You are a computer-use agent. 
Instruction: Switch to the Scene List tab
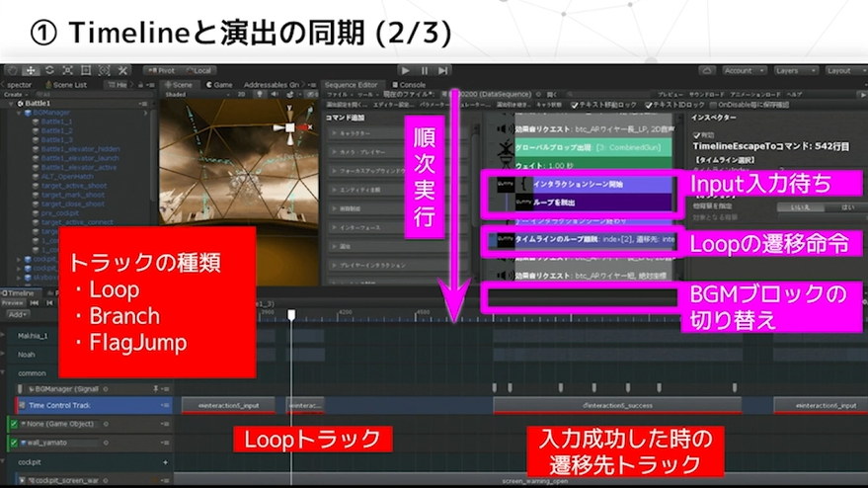click(66, 85)
